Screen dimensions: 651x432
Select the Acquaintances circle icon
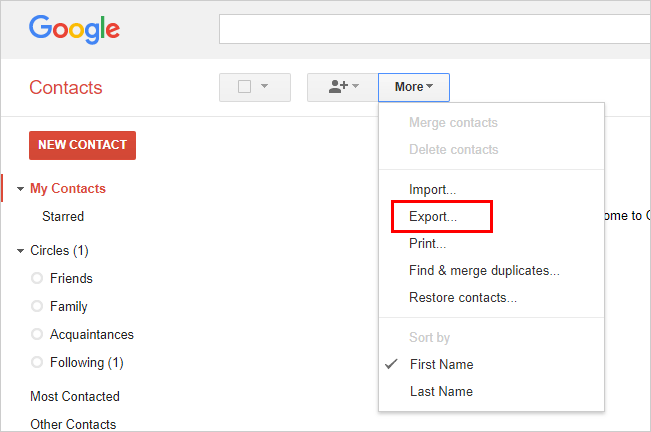point(37,334)
